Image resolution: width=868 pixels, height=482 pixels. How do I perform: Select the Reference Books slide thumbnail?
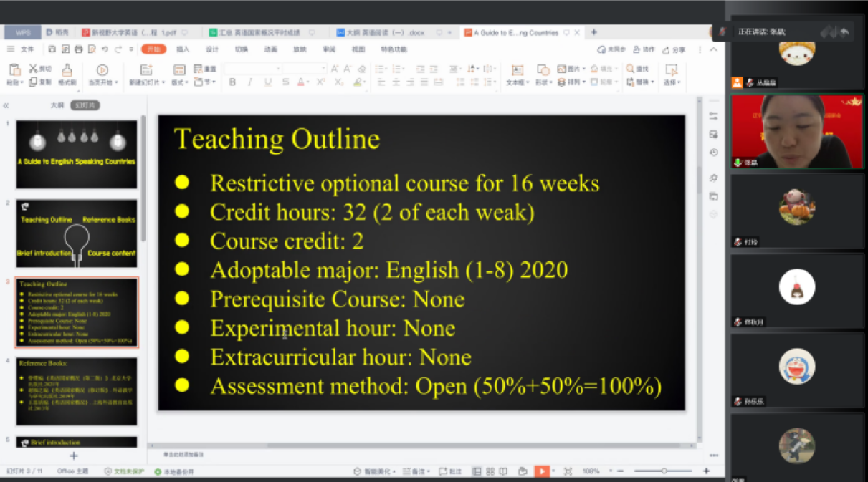point(77,392)
